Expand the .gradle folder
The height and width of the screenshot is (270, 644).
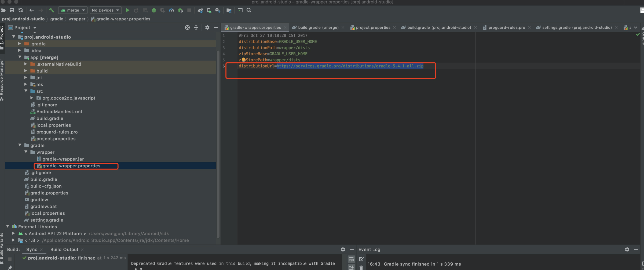tap(20, 44)
